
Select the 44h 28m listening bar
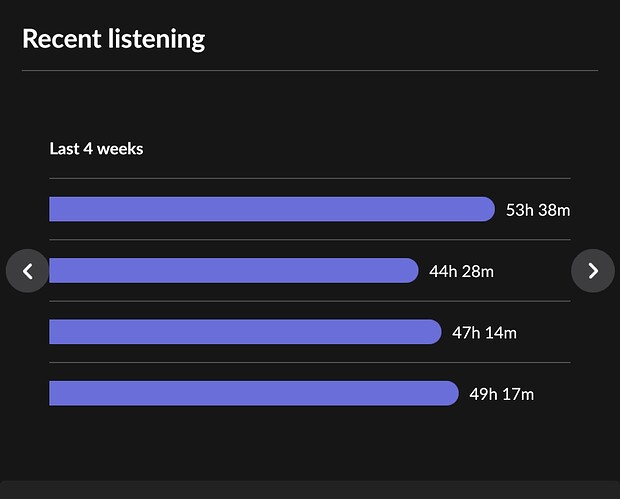pos(232,271)
